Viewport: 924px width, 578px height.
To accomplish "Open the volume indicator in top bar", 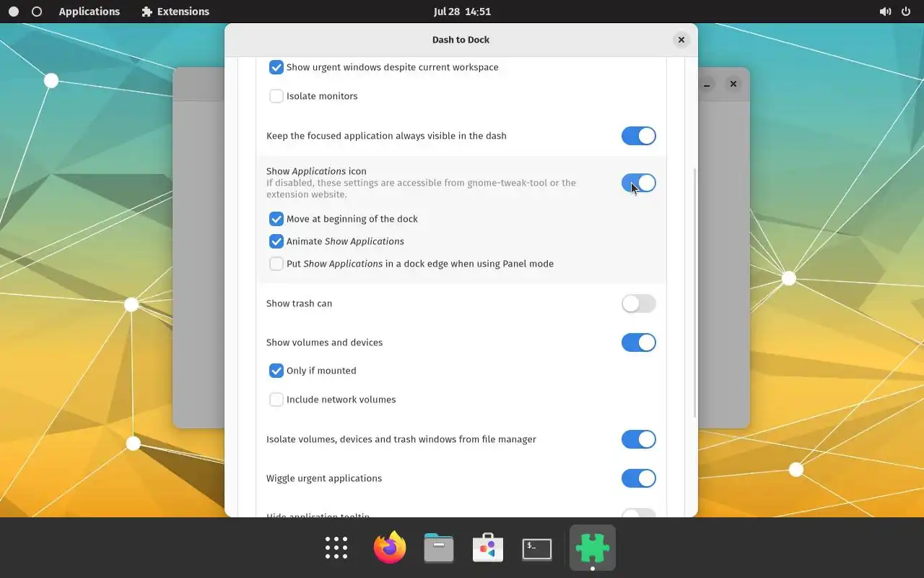I will pyautogui.click(x=885, y=12).
